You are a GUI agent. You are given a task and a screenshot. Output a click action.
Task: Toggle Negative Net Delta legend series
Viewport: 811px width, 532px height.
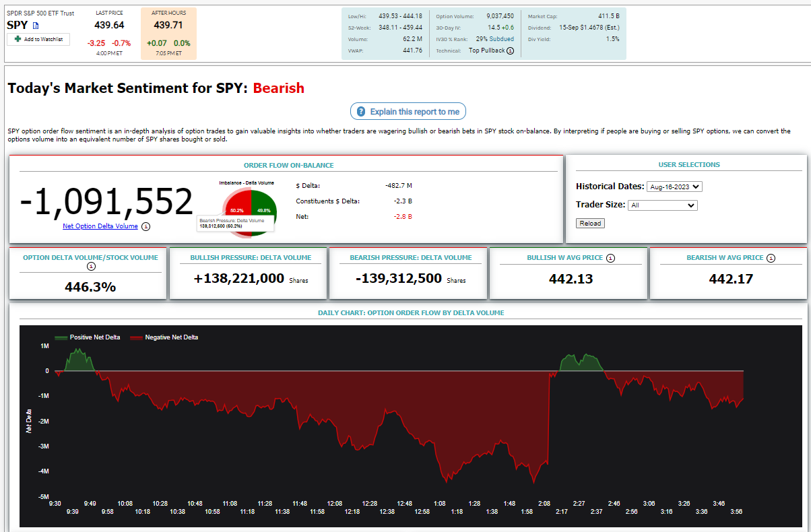164,337
